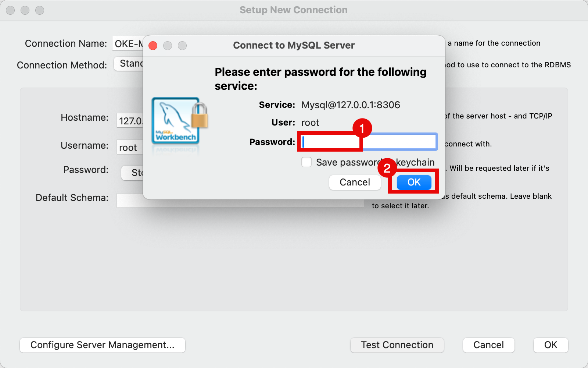This screenshot has height=368, width=588.
Task: Click the Hostname input field
Action: coord(129,121)
